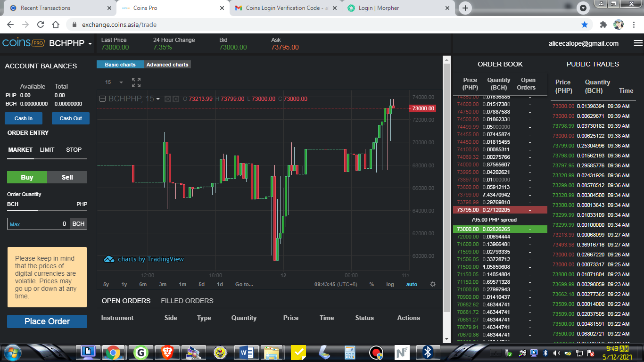Viewport: 644px width, 362px height.
Task: Set chart range to 5y
Action: (x=106, y=284)
